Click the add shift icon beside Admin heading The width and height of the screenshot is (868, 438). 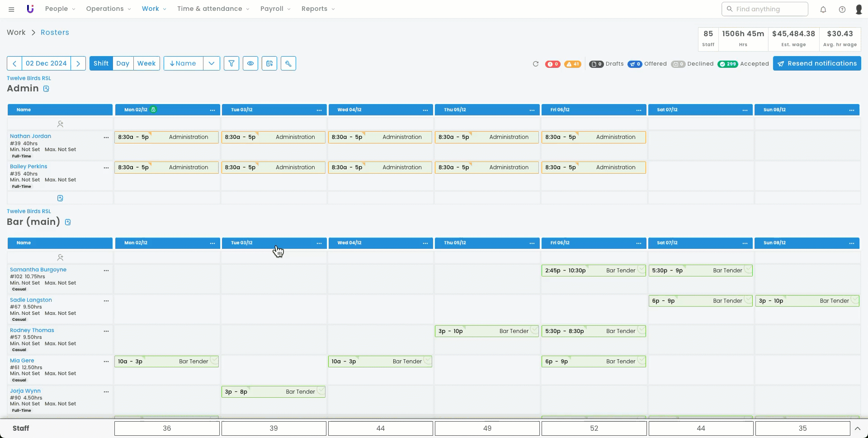[x=46, y=89]
